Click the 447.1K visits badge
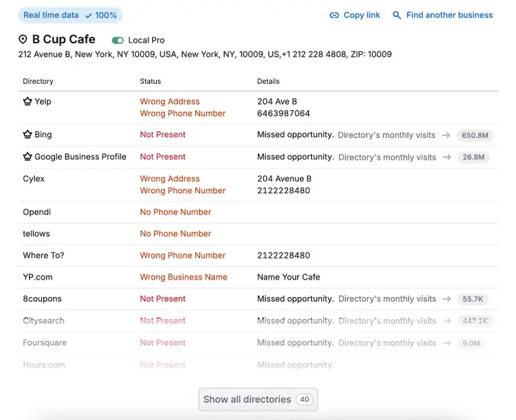516x420 pixels. (475, 321)
